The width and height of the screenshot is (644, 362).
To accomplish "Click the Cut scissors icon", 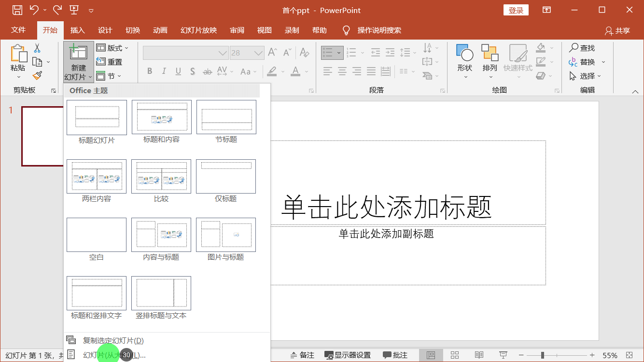I will pyautogui.click(x=37, y=48).
